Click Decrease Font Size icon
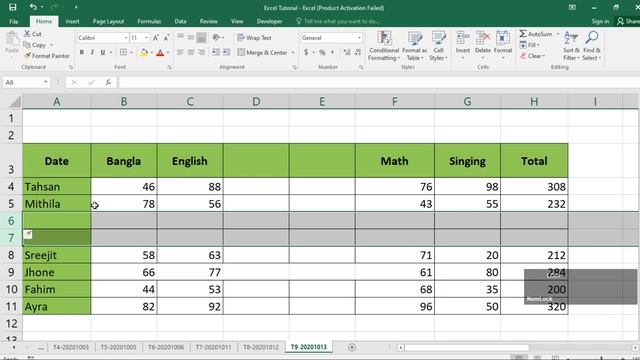The image size is (640, 360). click(x=166, y=38)
